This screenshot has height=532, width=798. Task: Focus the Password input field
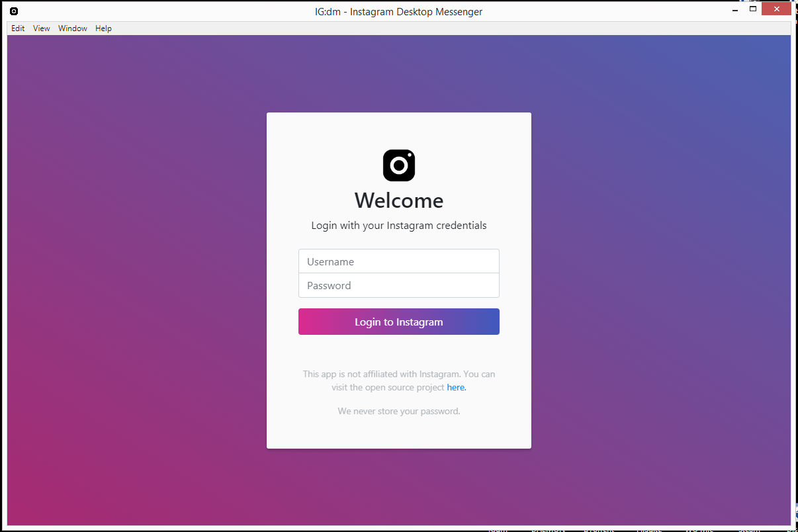tap(399, 286)
